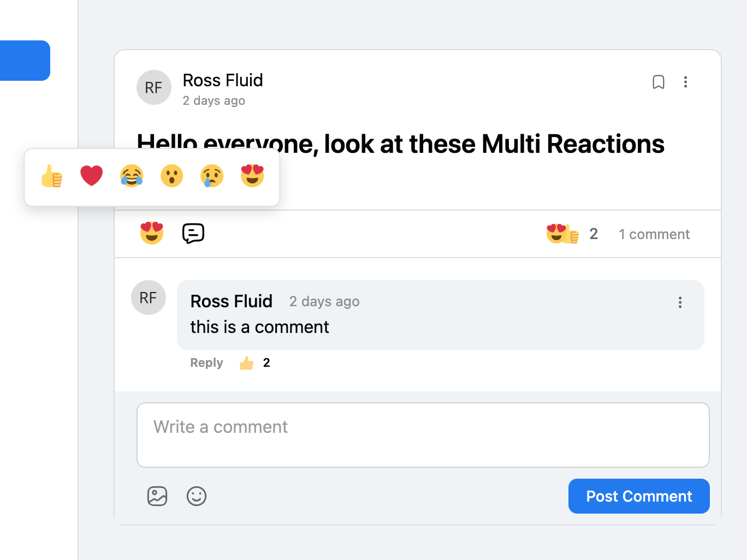
Task: Open the 1 comment link
Action: click(654, 234)
